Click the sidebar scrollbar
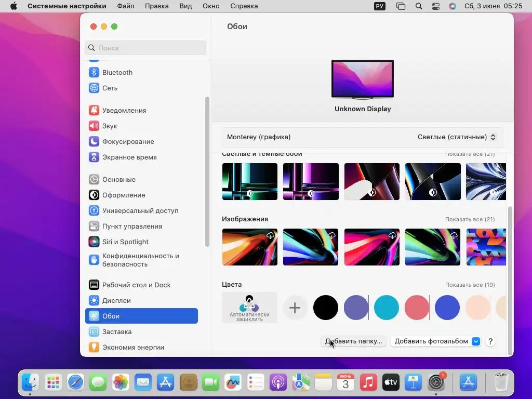The width and height of the screenshot is (532, 399). 207,172
